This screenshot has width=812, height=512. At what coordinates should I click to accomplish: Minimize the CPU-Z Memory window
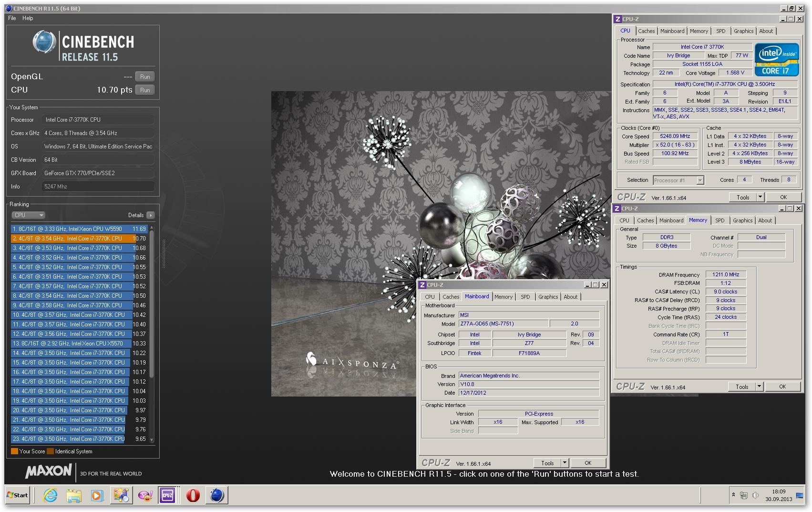coord(782,209)
